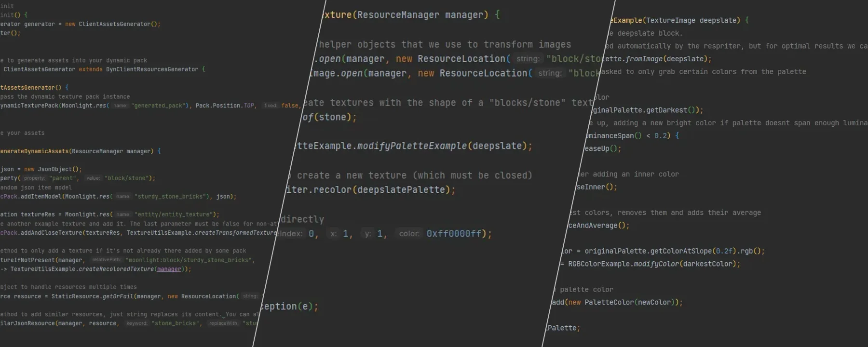Click ceAndAverage(); in the right panel
This screenshot has width=868, height=347.
(x=599, y=226)
